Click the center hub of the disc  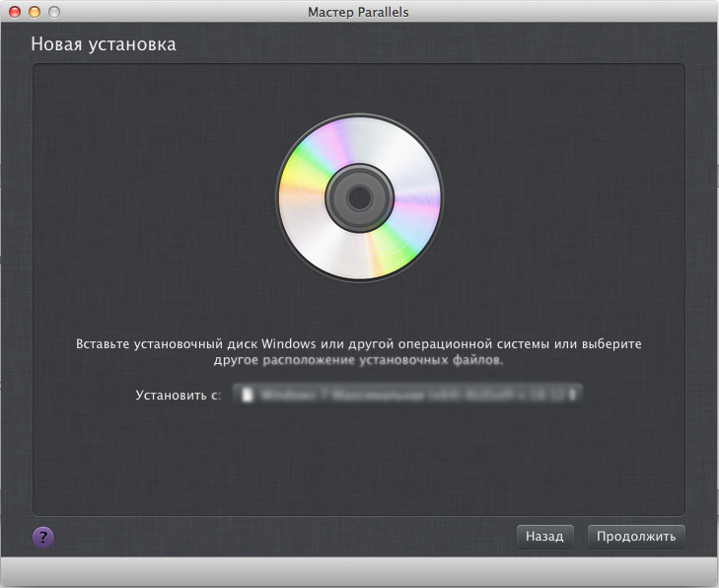359,198
